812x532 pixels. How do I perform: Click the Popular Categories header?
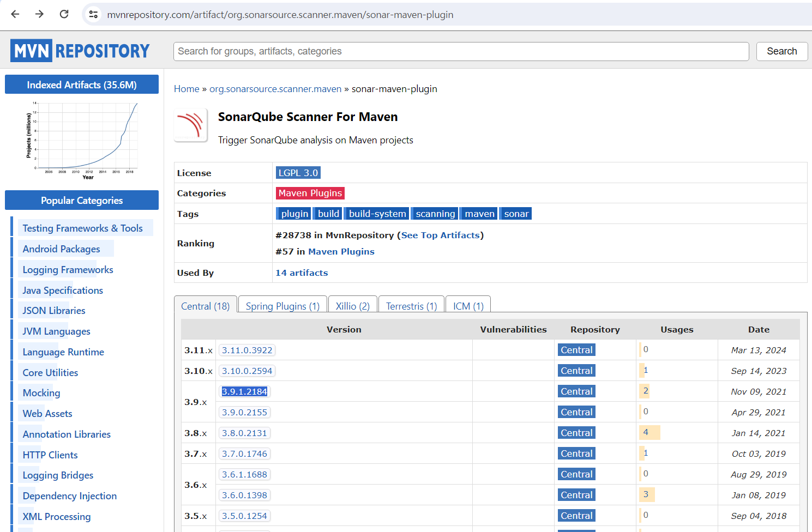coord(82,200)
